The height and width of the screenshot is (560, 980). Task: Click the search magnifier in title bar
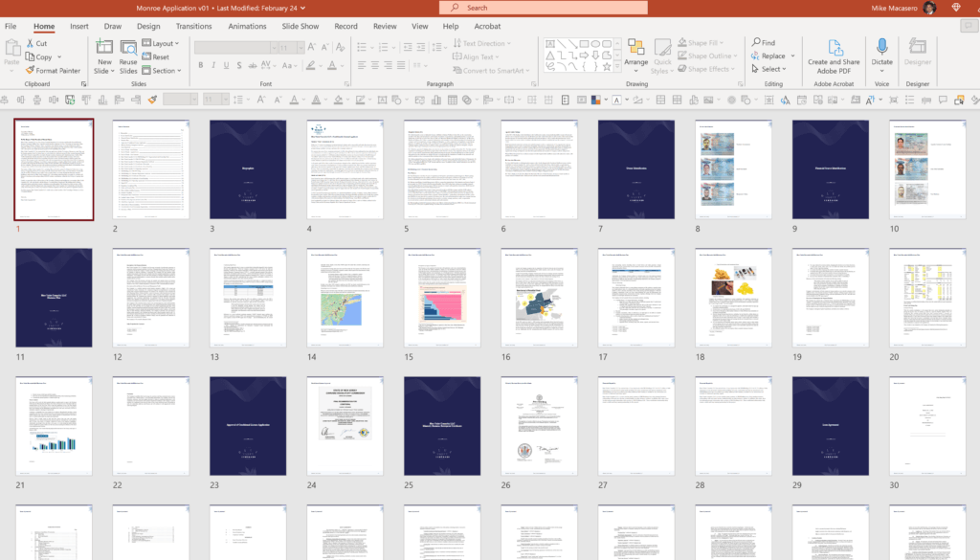coord(455,8)
